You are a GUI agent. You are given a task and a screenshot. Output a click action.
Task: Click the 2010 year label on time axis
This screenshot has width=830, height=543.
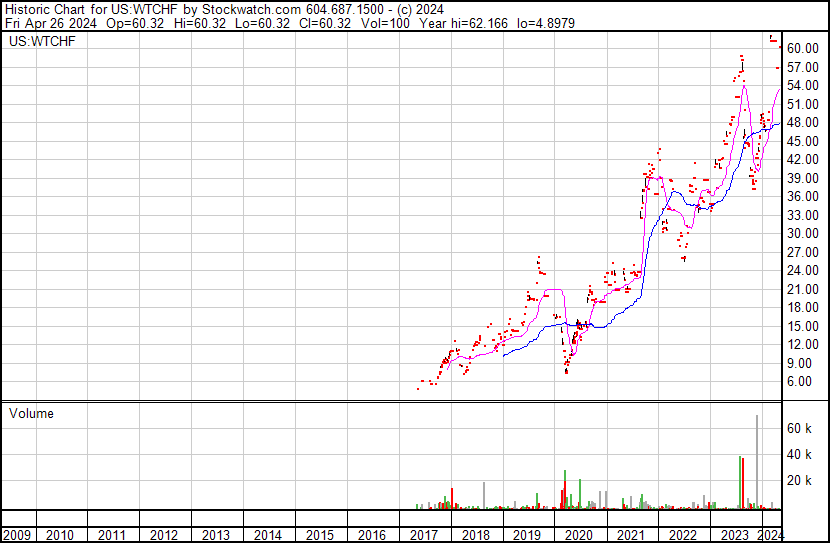point(60,535)
